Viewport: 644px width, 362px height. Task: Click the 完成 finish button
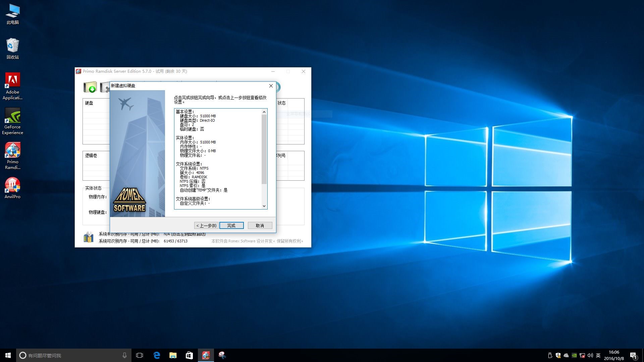pyautogui.click(x=231, y=226)
